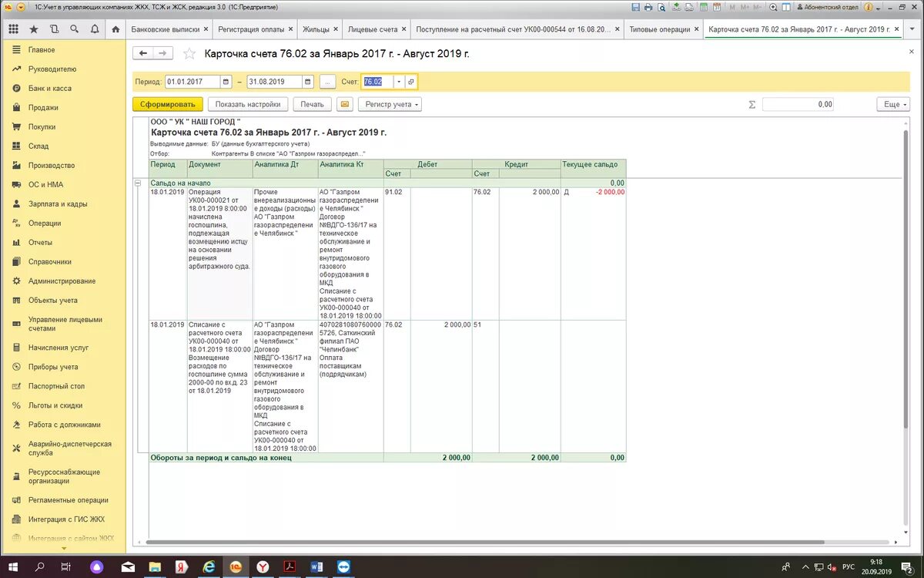924x578 pixels.
Task: Open notifications bell icon
Action: pyautogui.click(x=95, y=29)
